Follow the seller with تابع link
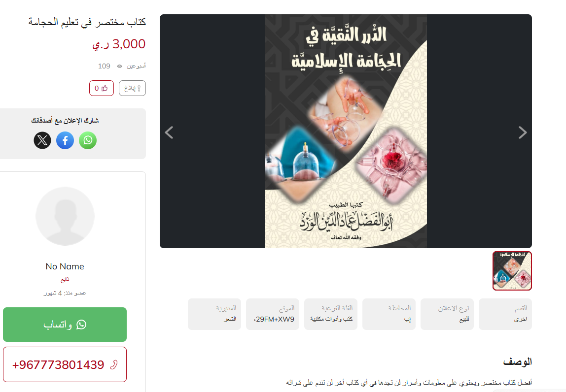 [x=65, y=280]
